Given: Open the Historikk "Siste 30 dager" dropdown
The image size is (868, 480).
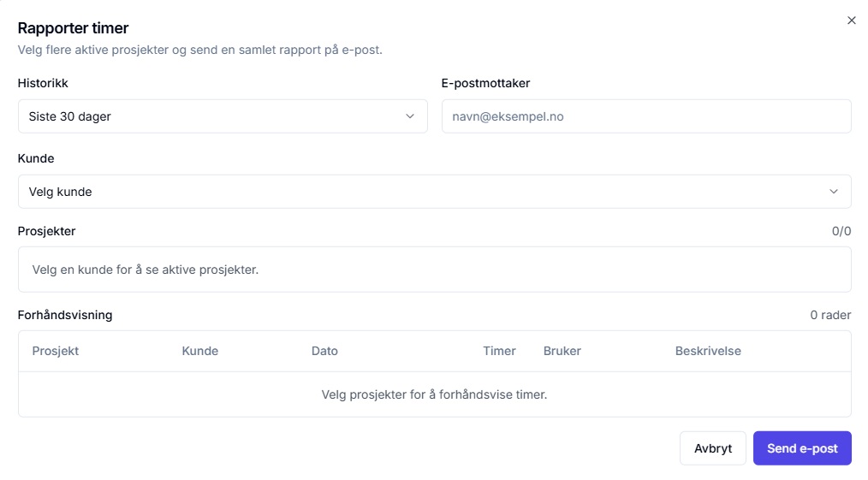Looking at the screenshot, I should pos(223,116).
